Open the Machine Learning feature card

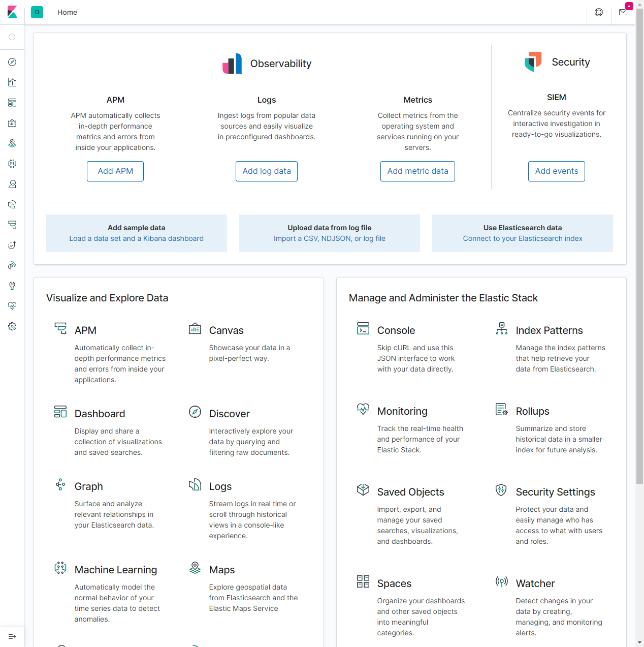click(111, 593)
